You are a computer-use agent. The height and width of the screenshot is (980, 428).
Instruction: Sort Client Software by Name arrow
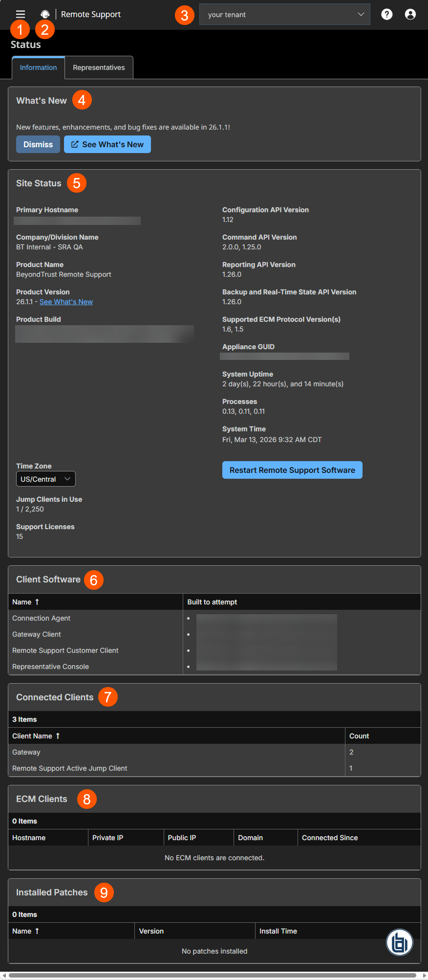pyautogui.click(x=37, y=602)
